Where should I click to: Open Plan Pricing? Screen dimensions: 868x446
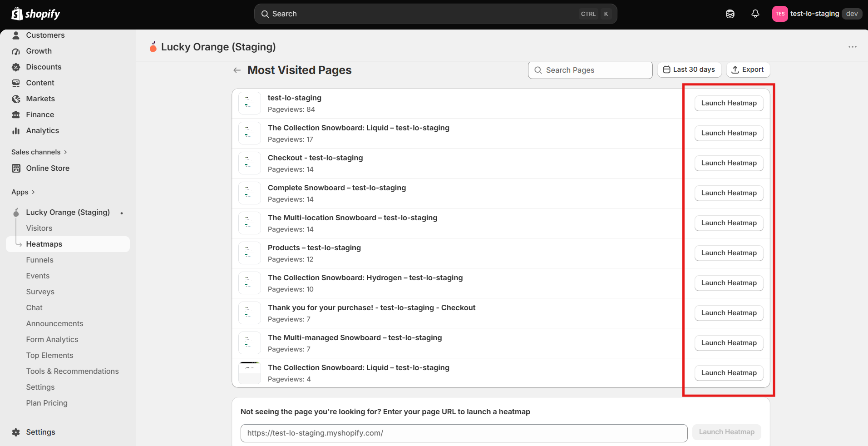coord(46,403)
